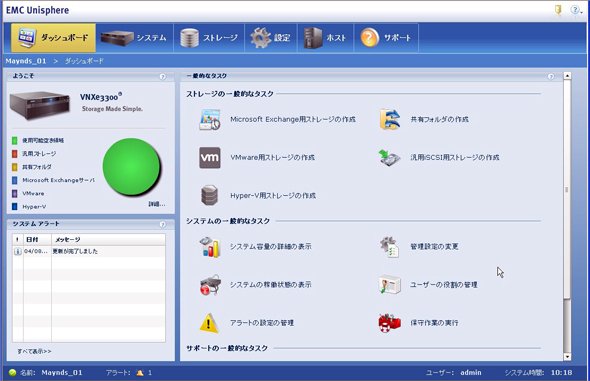Select the 更新が完了しました alert row
This screenshot has height=381, width=590.
(x=89, y=251)
